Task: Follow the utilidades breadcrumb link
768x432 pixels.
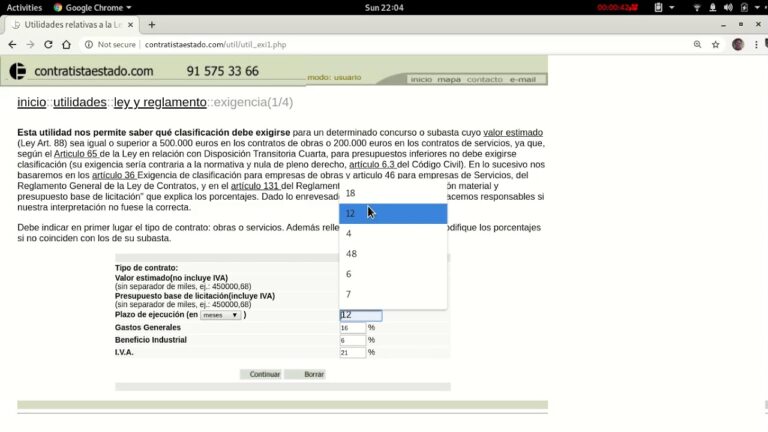Action: click(x=80, y=102)
